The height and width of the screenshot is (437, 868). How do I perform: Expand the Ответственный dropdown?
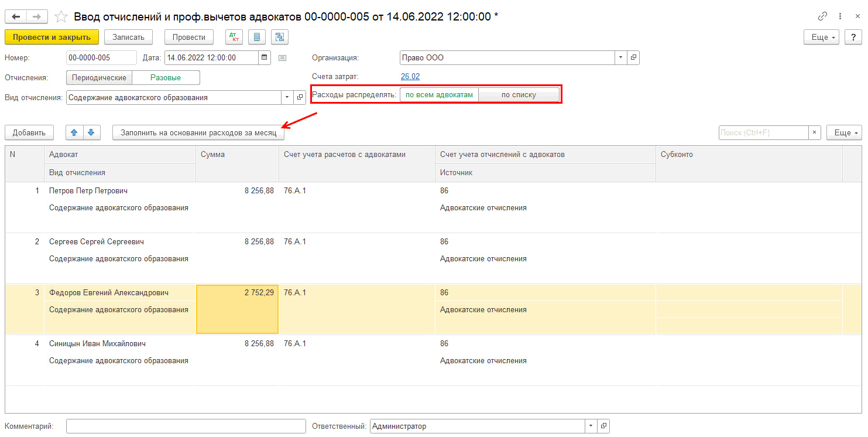tap(590, 426)
